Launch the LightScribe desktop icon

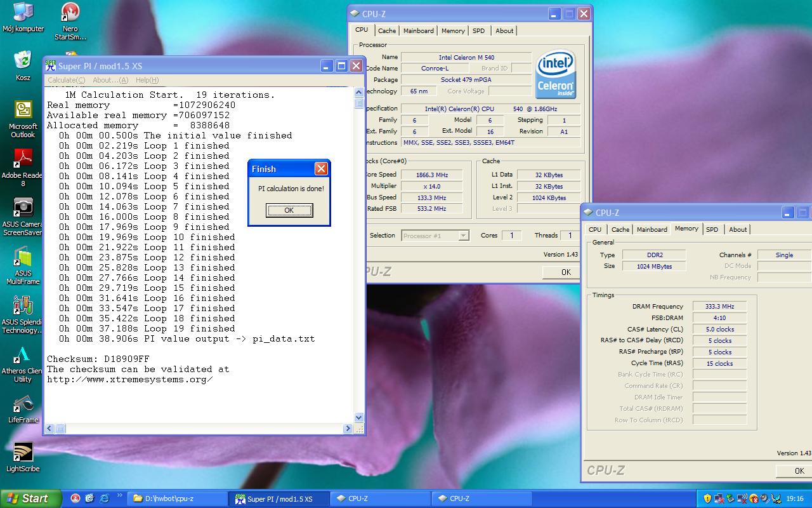point(23,458)
